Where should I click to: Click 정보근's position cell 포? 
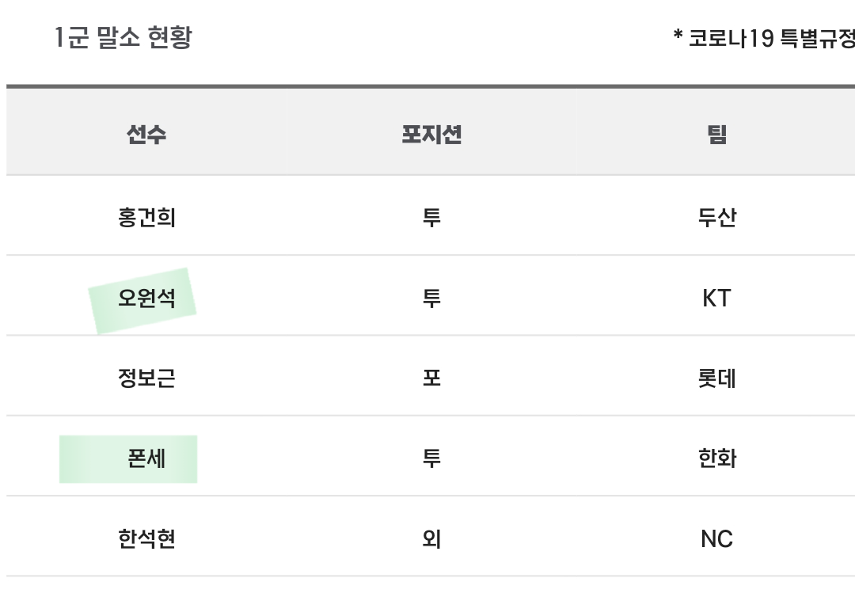point(431,378)
